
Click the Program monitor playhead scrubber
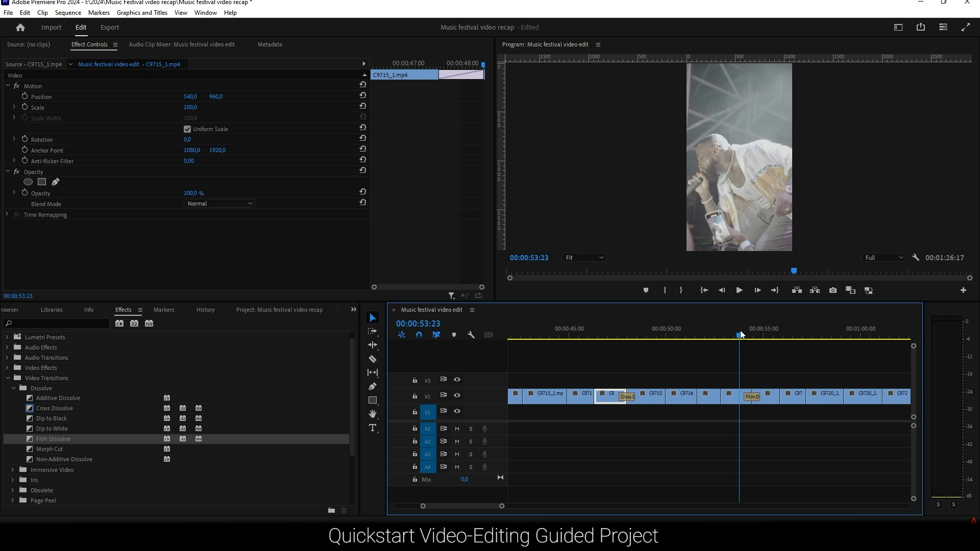click(794, 271)
